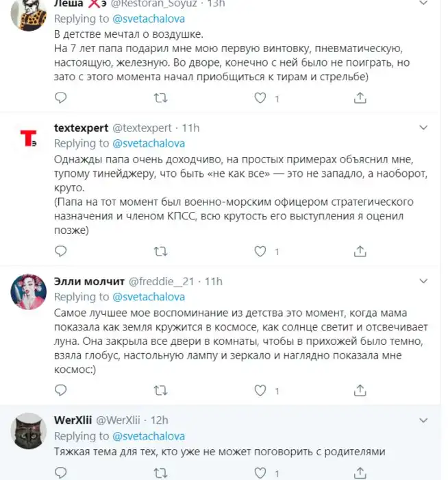
Task: Retweet Леша's tweet about the air rifle
Action: pyautogui.click(x=161, y=98)
